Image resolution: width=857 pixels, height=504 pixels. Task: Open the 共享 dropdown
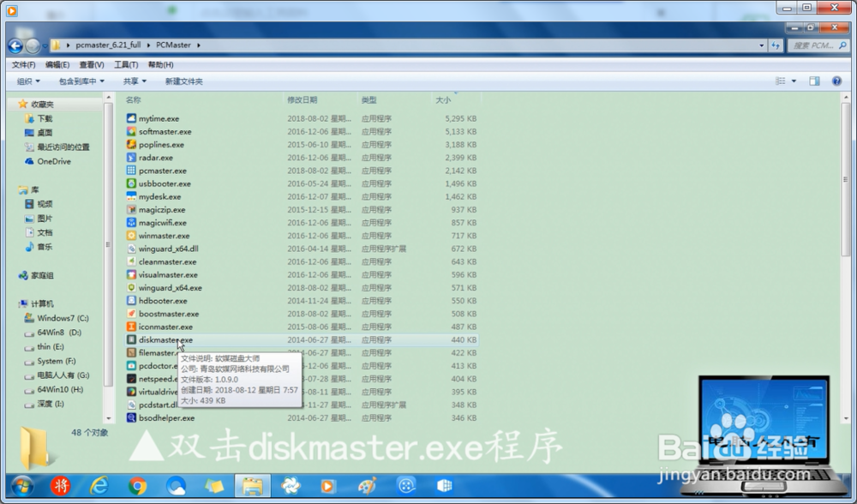pos(135,81)
